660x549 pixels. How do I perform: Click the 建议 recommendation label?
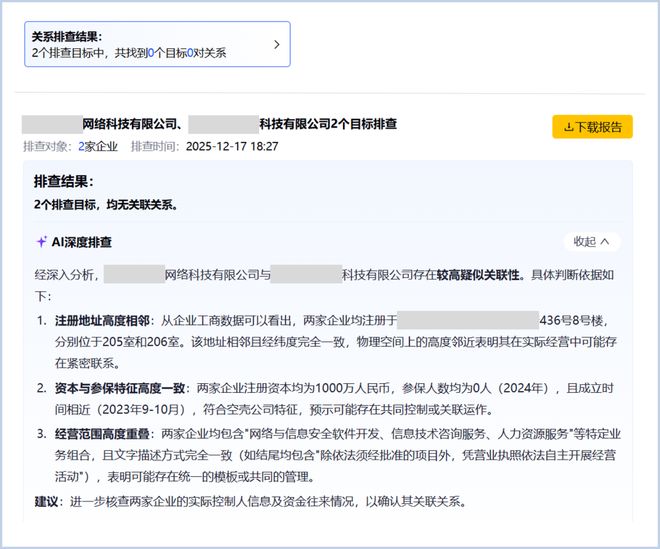click(x=45, y=501)
